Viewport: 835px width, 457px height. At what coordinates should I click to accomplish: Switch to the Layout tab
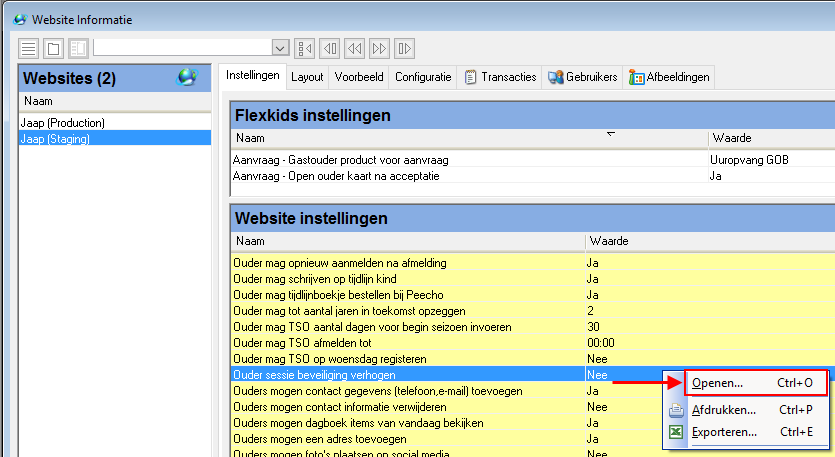pos(307,77)
